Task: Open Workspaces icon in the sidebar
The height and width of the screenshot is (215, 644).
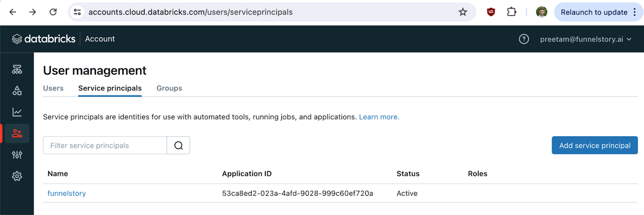Action: [x=17, y=70]
